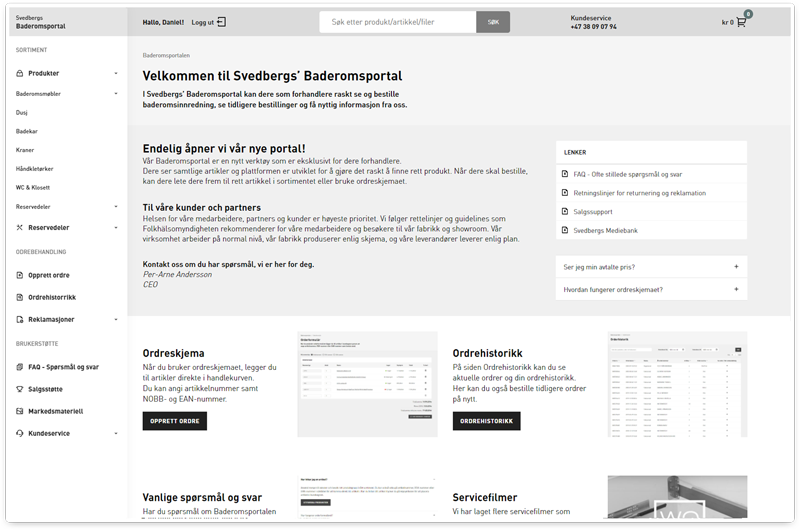Click document icon beside Salgssupport link

click(x=565, y=211)
